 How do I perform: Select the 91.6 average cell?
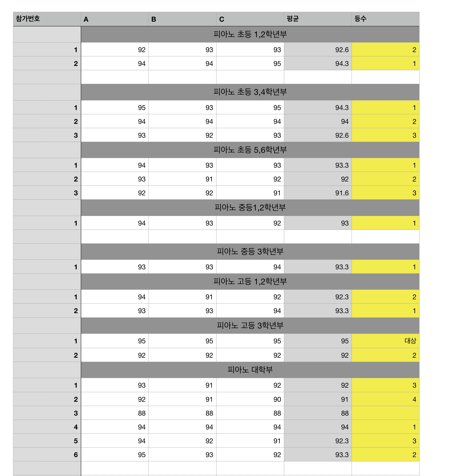(x=318, y=193)
